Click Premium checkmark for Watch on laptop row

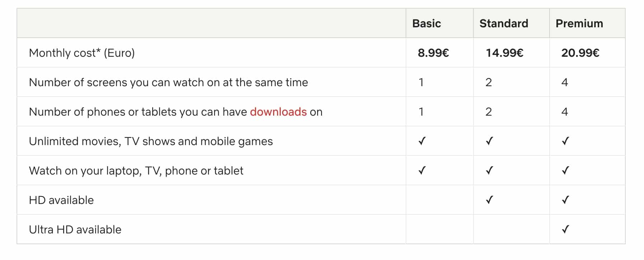tap(565, 171)
